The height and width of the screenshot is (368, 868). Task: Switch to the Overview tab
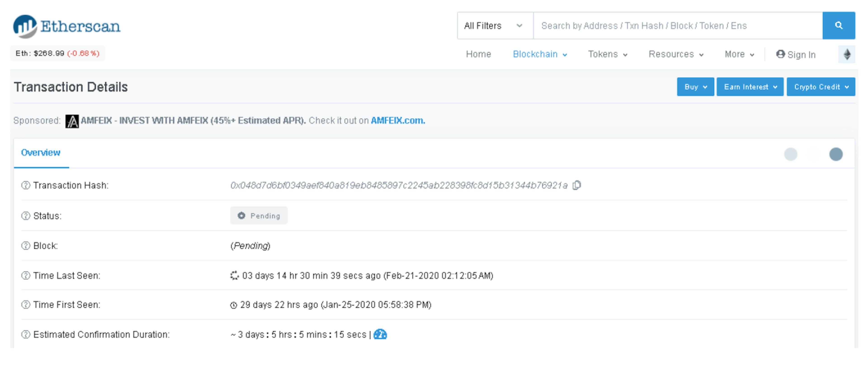point(41,153)
